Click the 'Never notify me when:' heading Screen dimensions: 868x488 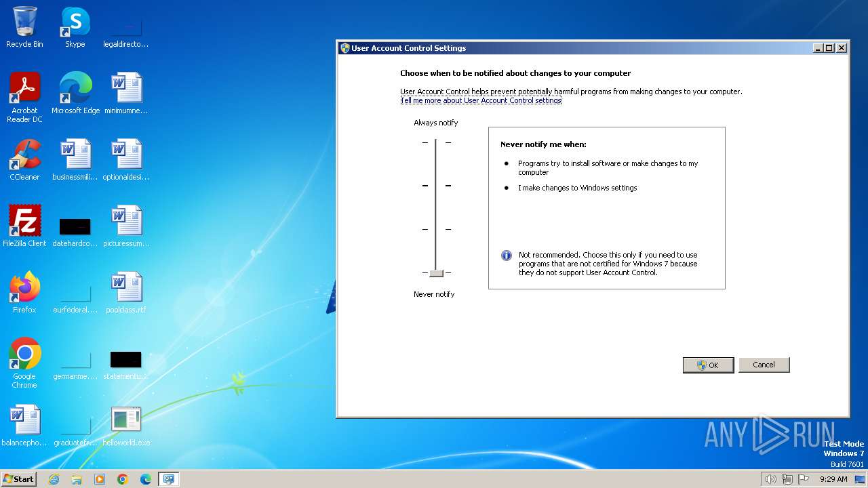(x=543, y=144)
